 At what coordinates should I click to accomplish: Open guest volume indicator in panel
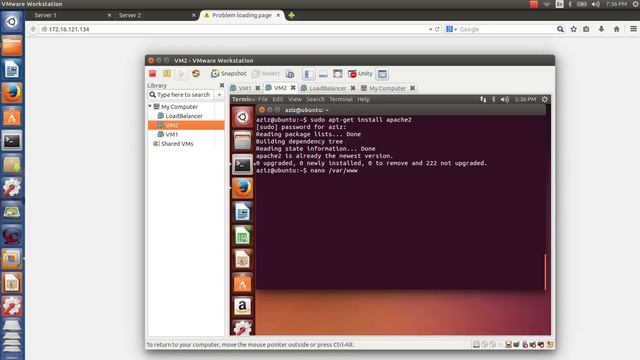pyautogui.click(x=505, y=99)
